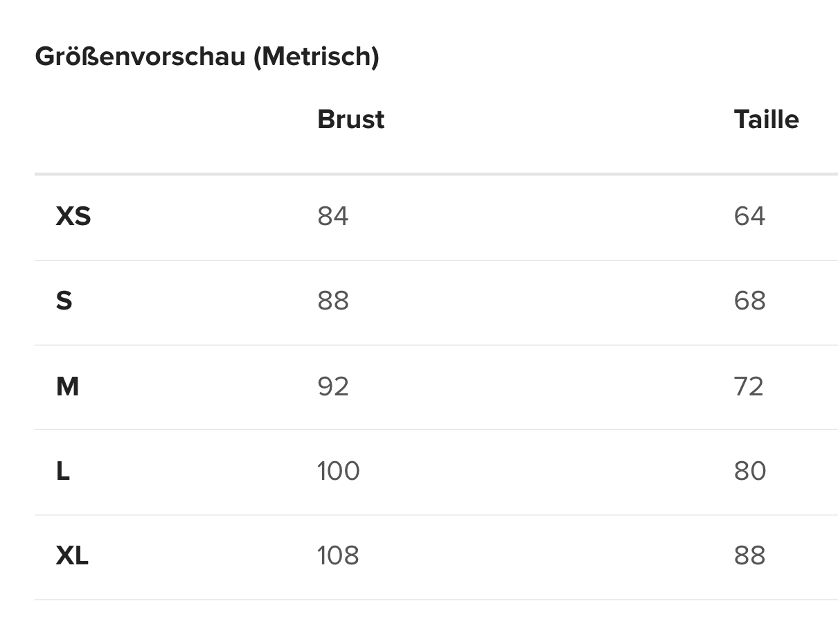Click Brust value 100 for L
This screenshot has width=838, height=644.
click(x=338, y=472)
